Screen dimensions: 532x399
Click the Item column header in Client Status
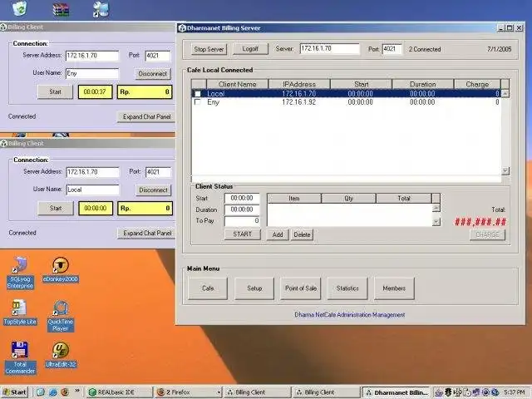click(x=294, y=198)
